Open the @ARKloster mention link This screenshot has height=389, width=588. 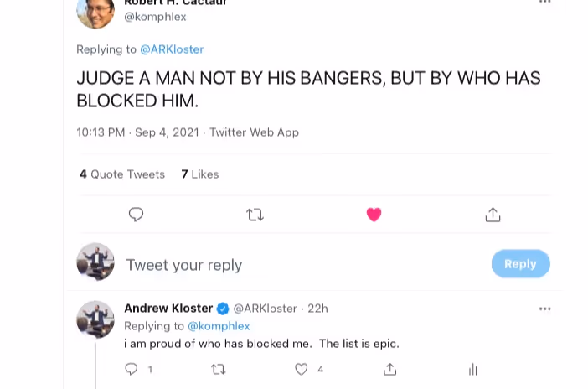(x=172, y=49)
